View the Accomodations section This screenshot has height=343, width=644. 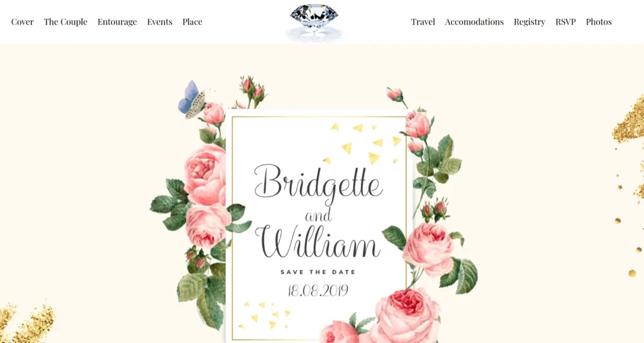pyautogui.click(x=474, y=22)
